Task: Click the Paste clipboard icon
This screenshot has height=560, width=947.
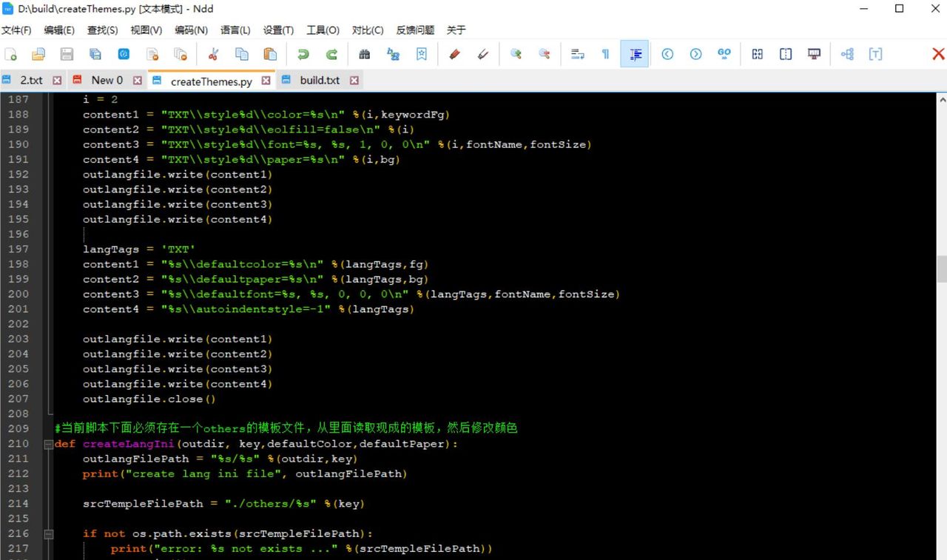Action: pos(270,54)
